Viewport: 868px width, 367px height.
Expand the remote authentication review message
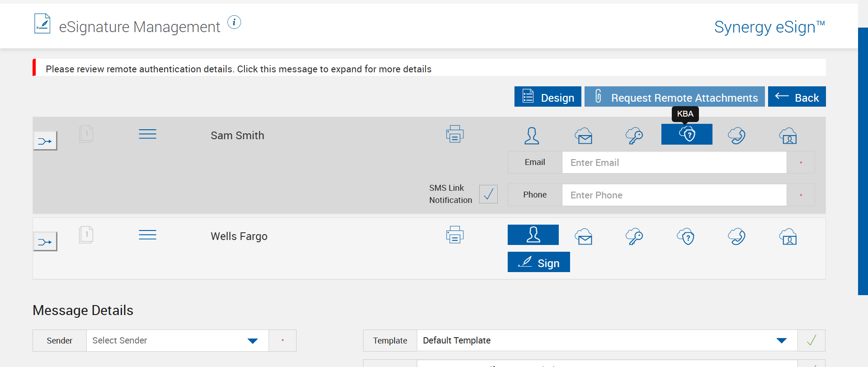pyautogui.click(x=239, y=69)
